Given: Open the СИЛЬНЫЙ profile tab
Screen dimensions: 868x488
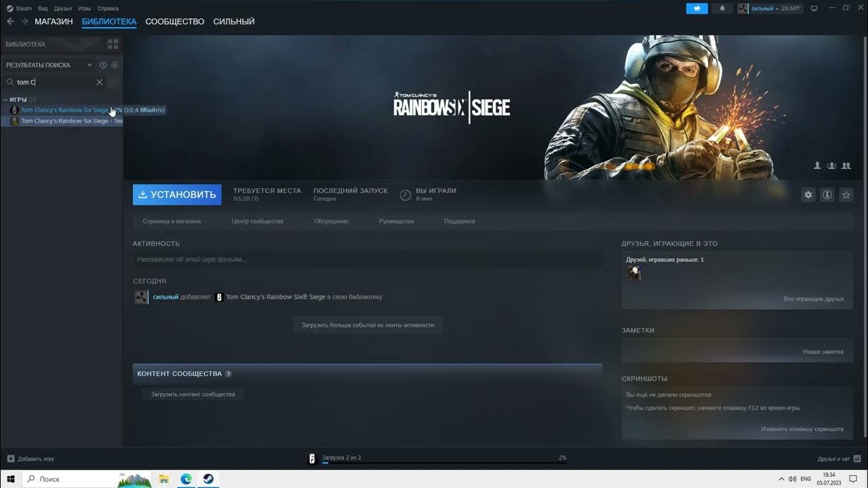Looking at the screenshot, I should [234, 22].
